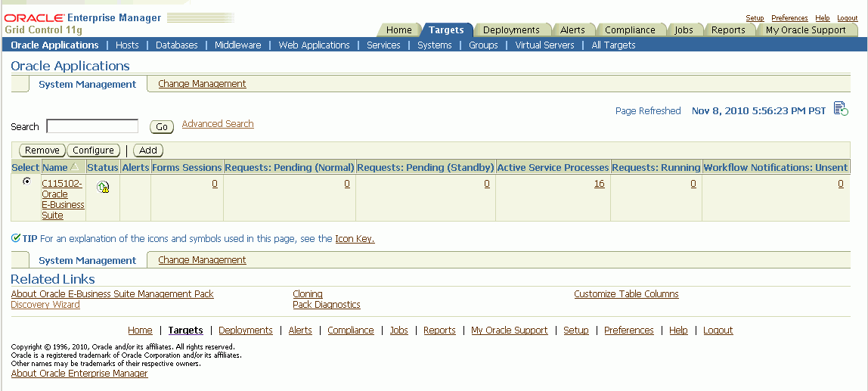Click the top Help link
Screen dimensions: 868x391
823,18
